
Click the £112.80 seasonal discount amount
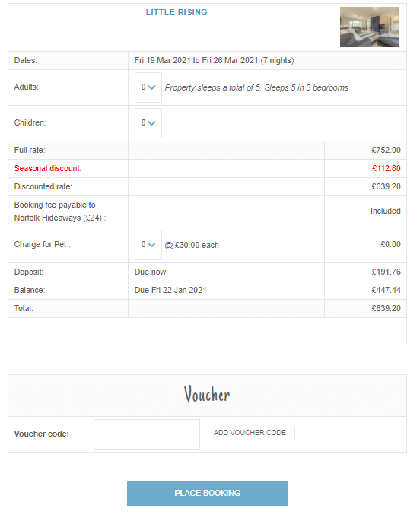[x=387, y=168]
